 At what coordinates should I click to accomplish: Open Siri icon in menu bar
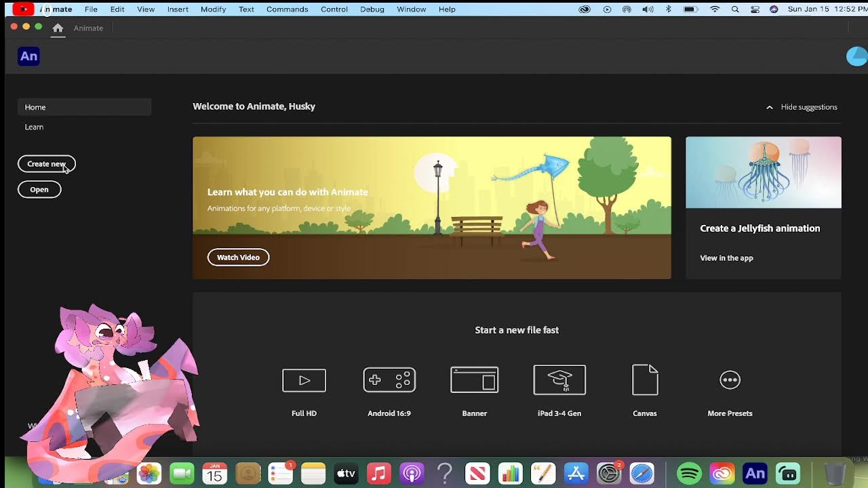coord(774,9)
